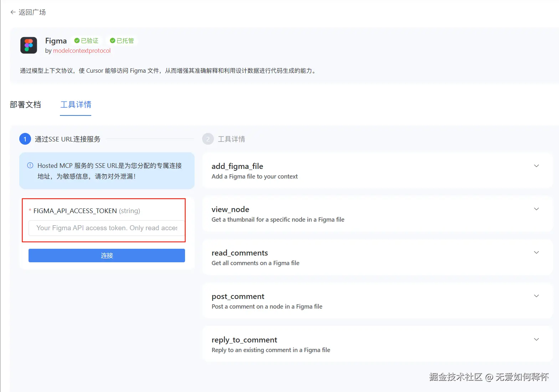The width and height of the screenshot is (559, 392).
Task: Click 'Post a comment on a node' description
Action: click(267, 306)
